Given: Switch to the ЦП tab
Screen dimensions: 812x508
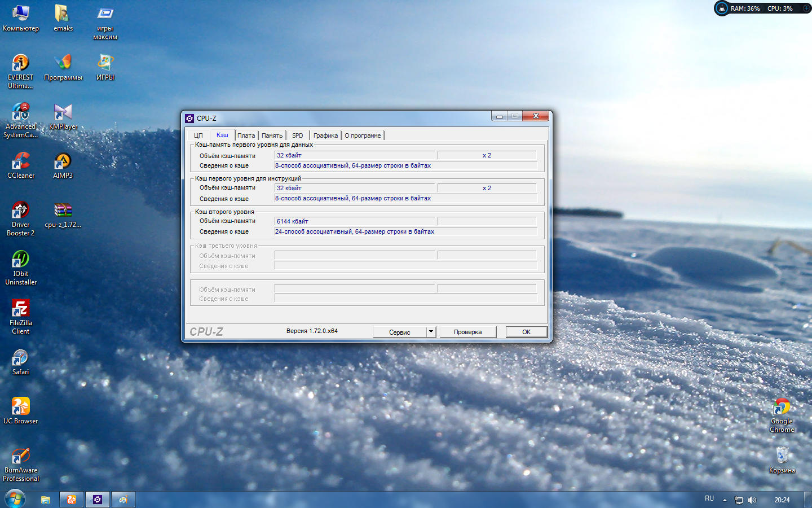Looking at the screenshot, I should pos(198,135).
